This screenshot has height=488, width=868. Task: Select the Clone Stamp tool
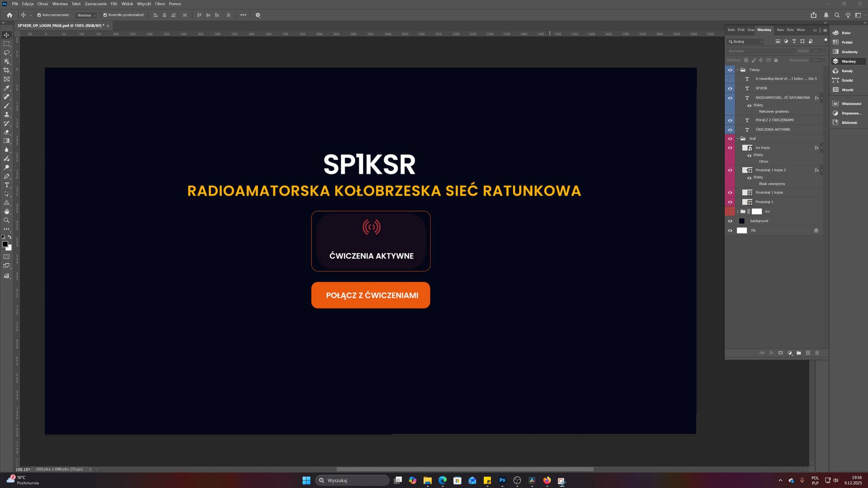click(6, 114)
